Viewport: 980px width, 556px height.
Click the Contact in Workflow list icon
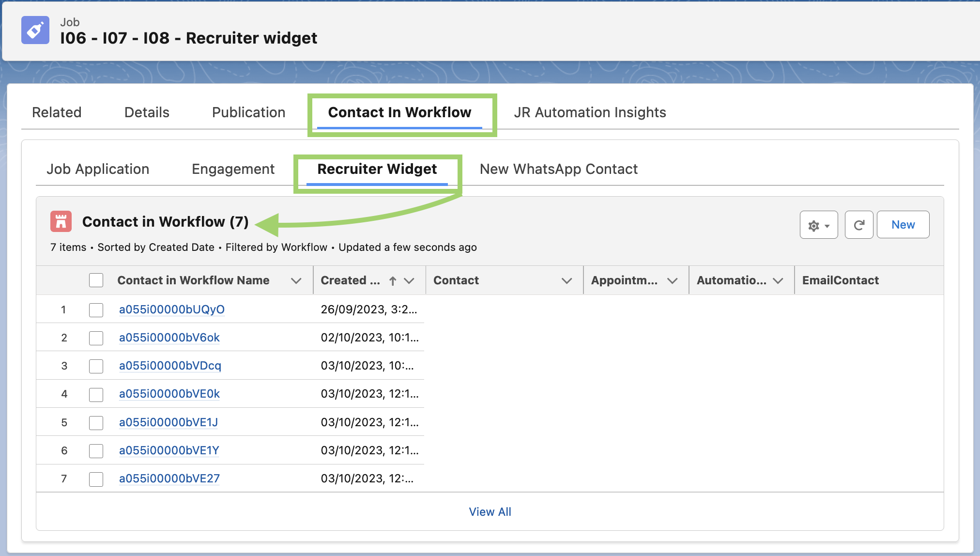tap(61, 222)
